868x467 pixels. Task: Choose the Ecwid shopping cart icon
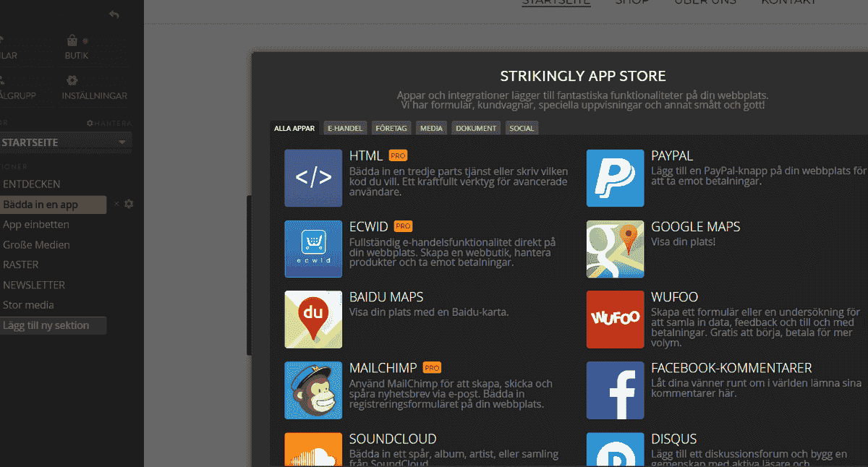pyautogui.click(x=313, y=249)
